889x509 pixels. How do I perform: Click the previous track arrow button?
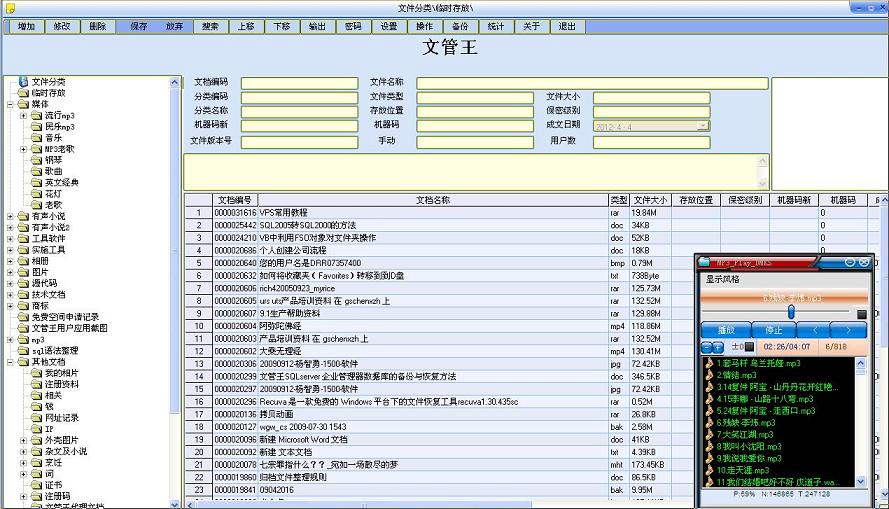(x=814, y=330)
